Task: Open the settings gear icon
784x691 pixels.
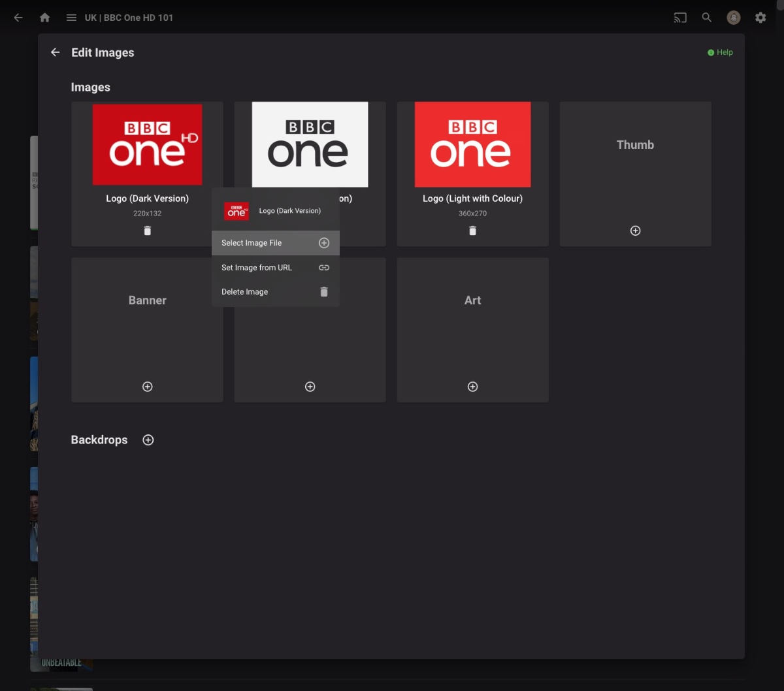Action: (760, 18)
